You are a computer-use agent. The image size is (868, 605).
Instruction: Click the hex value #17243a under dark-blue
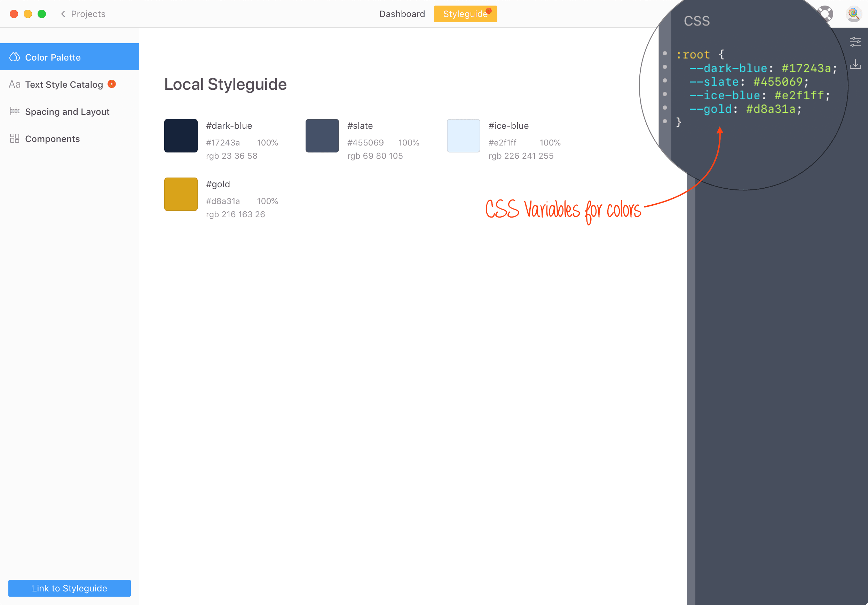point(223,143)
